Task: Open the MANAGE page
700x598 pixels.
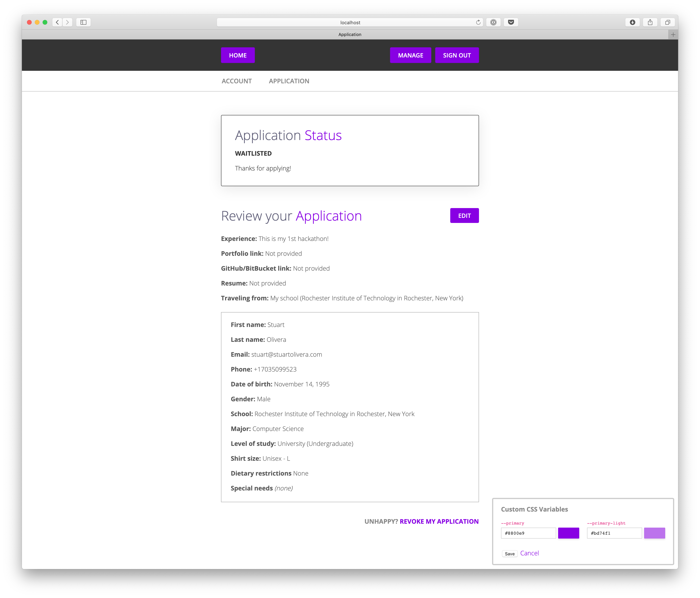Action: tap(410, 55)
